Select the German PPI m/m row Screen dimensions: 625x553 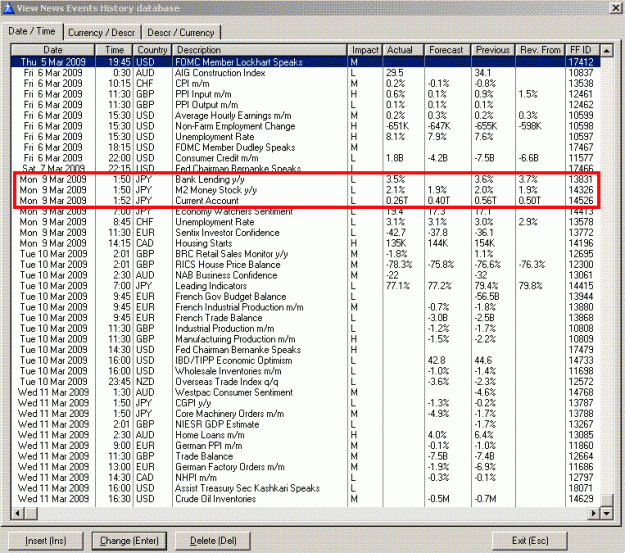pos(306,445)
